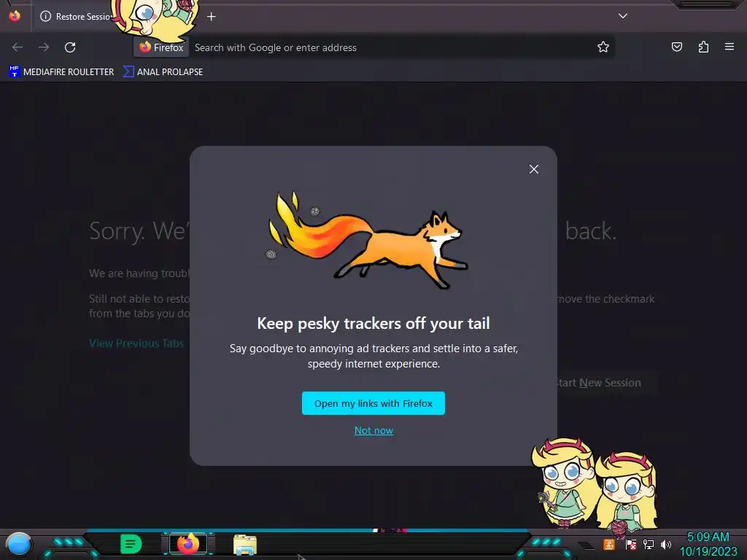Choose the Not now link
The image size is (747, 560).
point(373,430)
